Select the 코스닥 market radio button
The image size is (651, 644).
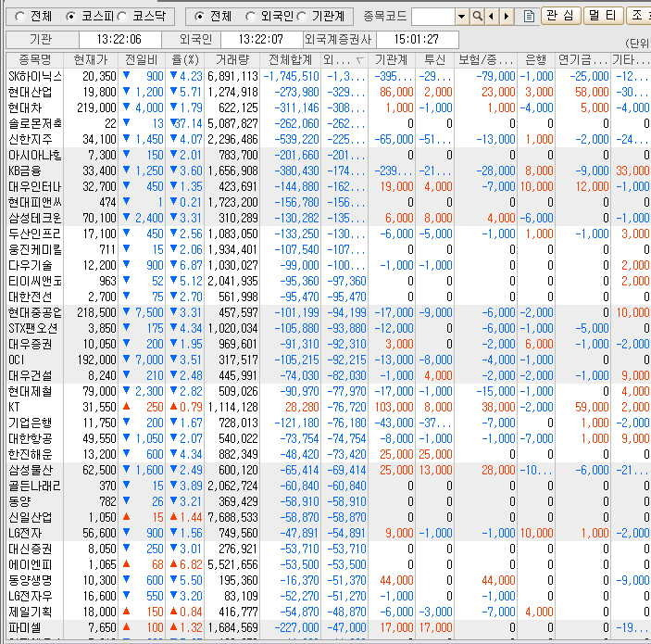tap(122, 16)
